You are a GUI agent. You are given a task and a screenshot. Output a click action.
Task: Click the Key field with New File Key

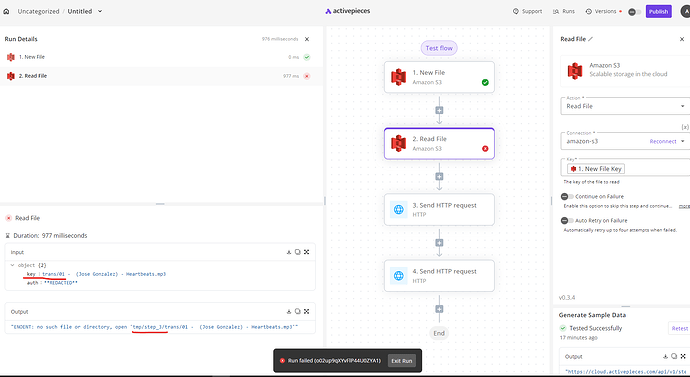625,168
